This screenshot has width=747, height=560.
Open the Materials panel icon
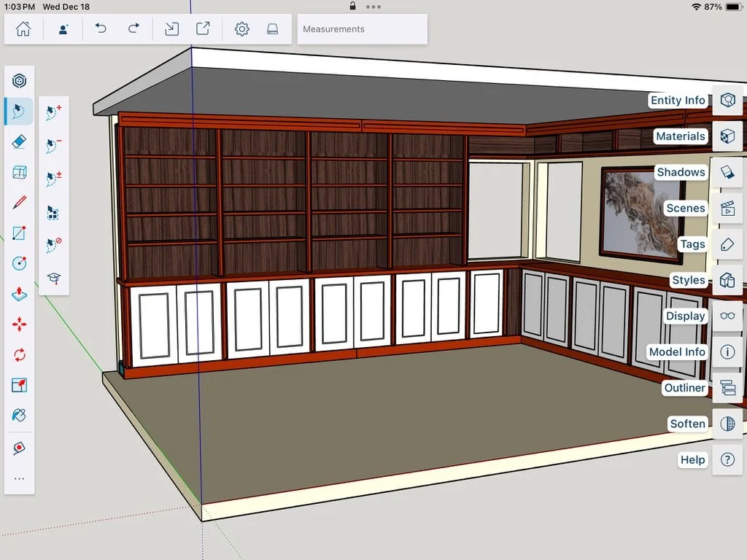727,136
